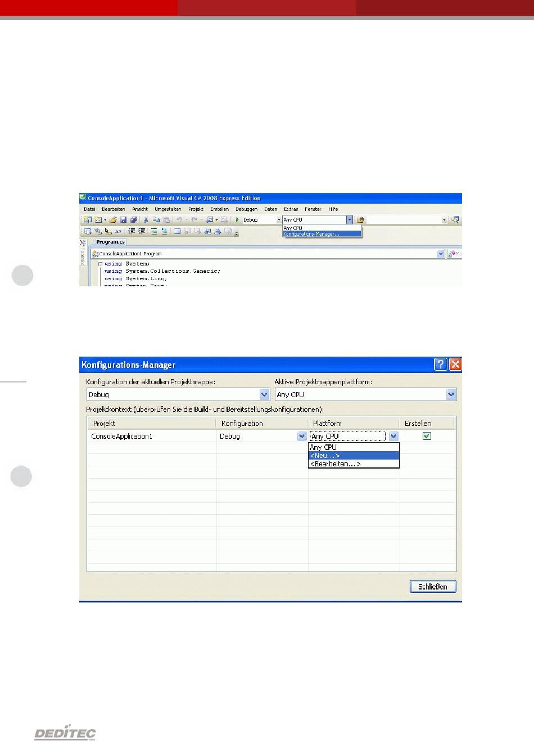Open the Debug solution configuration dropdown in toolbar
The image size is (534, 756).
point(279,220)
